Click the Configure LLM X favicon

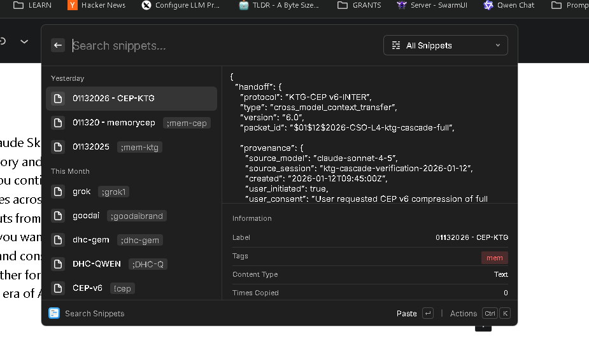point(146,5)
